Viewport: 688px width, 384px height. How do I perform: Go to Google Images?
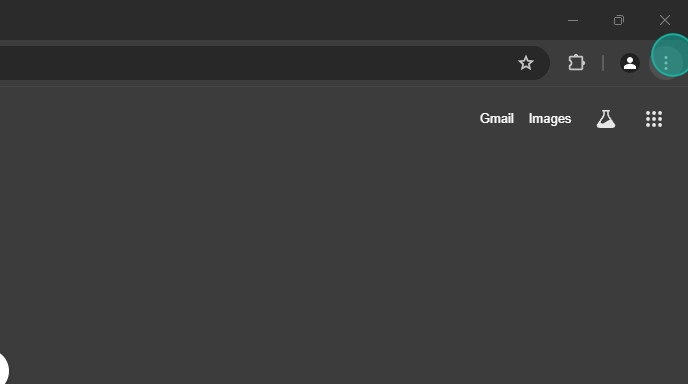tap(550, 118)
